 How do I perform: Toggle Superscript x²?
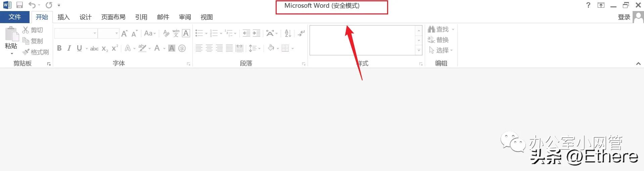(115, 48)
